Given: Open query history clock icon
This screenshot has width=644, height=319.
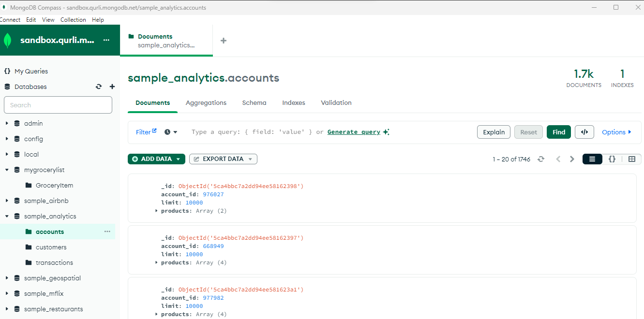Looking at the screenshot, I should click(167, 132).
